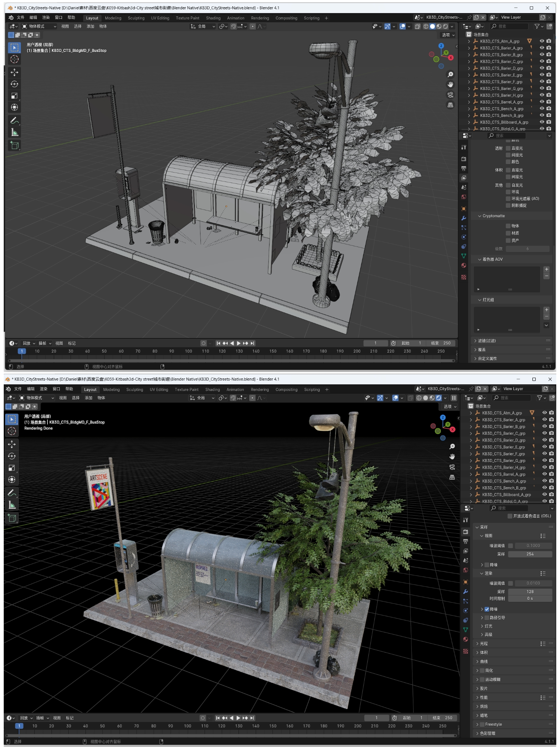Toggle X-ray in the top window header
Screen dimensions: 560x747
pos(417,27)
